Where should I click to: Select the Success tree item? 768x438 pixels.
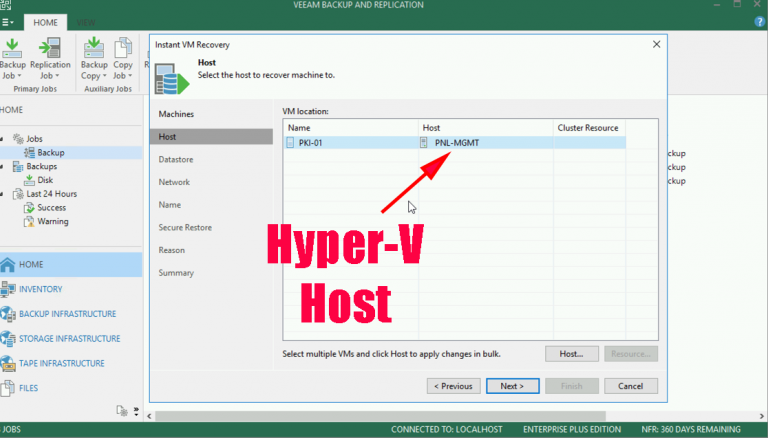(51, 207)
